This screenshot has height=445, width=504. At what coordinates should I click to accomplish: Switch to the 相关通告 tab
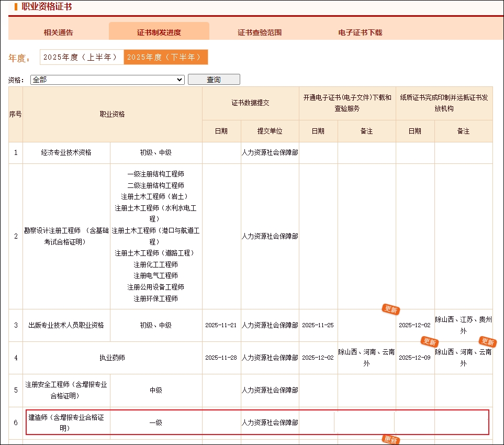coord(59,32)
